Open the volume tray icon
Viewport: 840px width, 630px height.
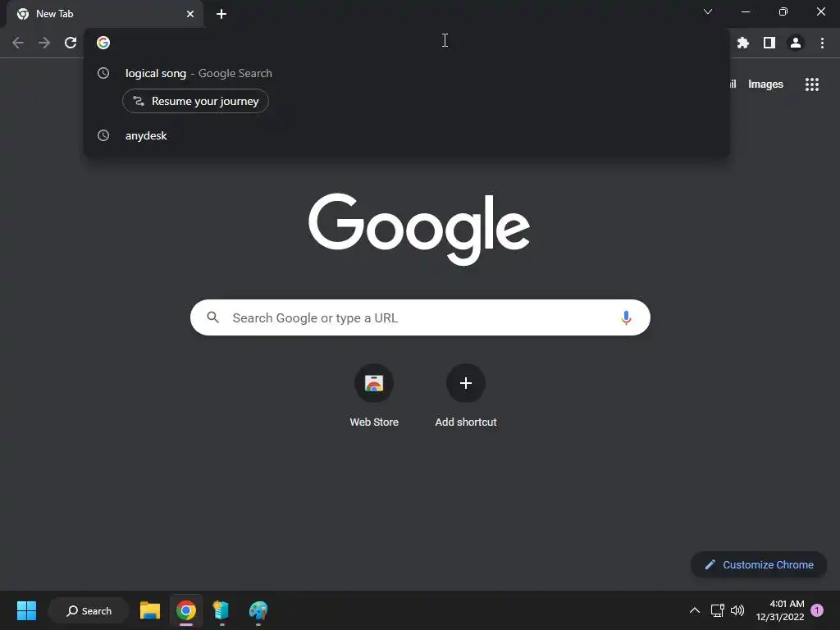tap(737, 610)
